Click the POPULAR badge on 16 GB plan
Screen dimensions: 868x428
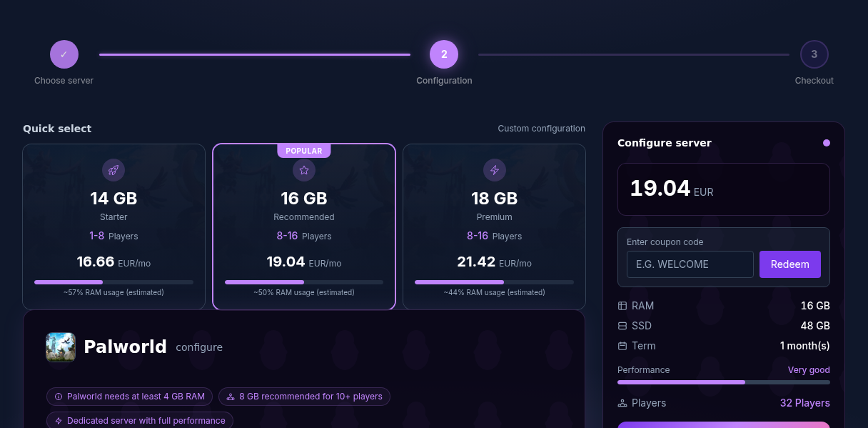click(304, 151)
